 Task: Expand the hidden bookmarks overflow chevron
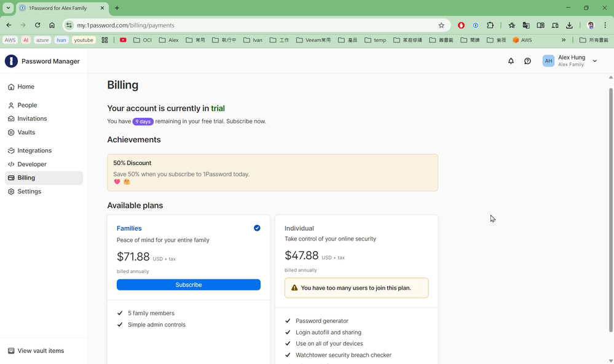[x=564, y=40]
